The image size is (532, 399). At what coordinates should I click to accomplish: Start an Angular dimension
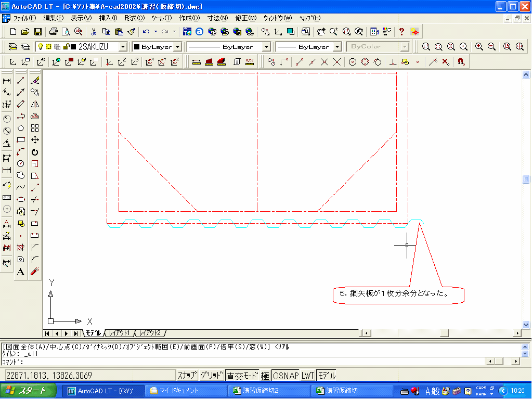tap(7, 143)
